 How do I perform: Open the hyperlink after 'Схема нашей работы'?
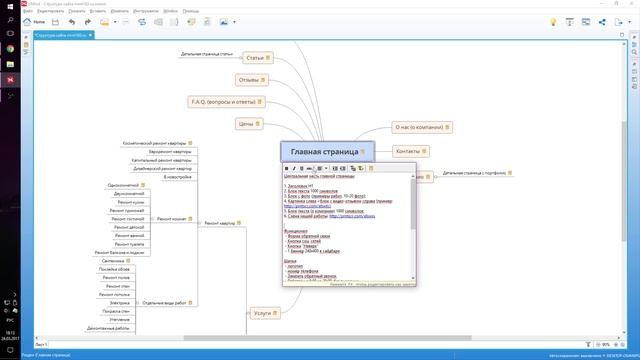click(x=352, y=216)
